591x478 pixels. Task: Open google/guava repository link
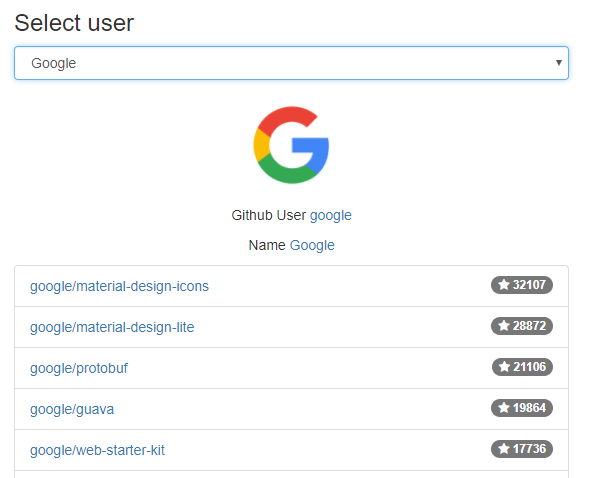pyautogui.click(x=72, y=409)
